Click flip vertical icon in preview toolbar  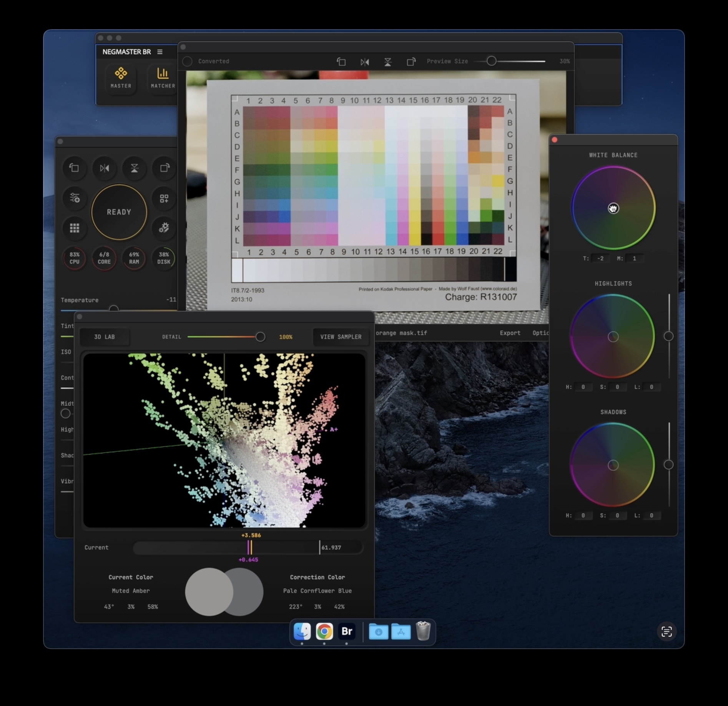point(387,62)
